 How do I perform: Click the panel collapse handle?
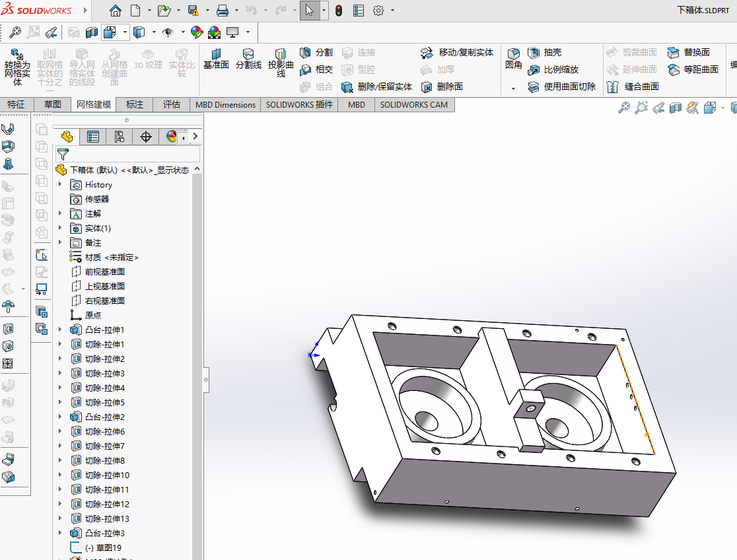[x=206, y=380]
